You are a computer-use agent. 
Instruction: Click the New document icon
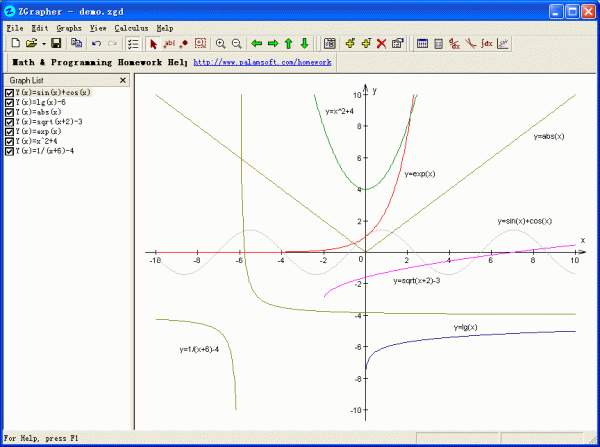[15, 44]
